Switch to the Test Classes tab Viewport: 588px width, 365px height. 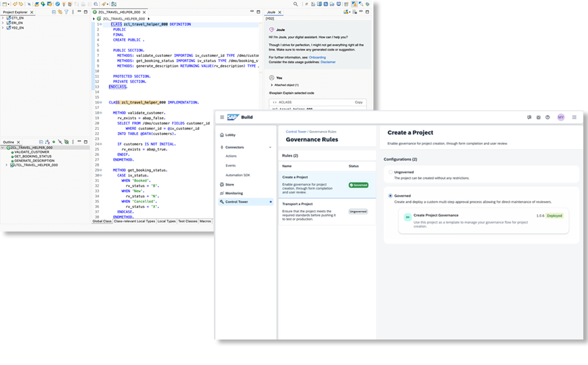(187, 221)
